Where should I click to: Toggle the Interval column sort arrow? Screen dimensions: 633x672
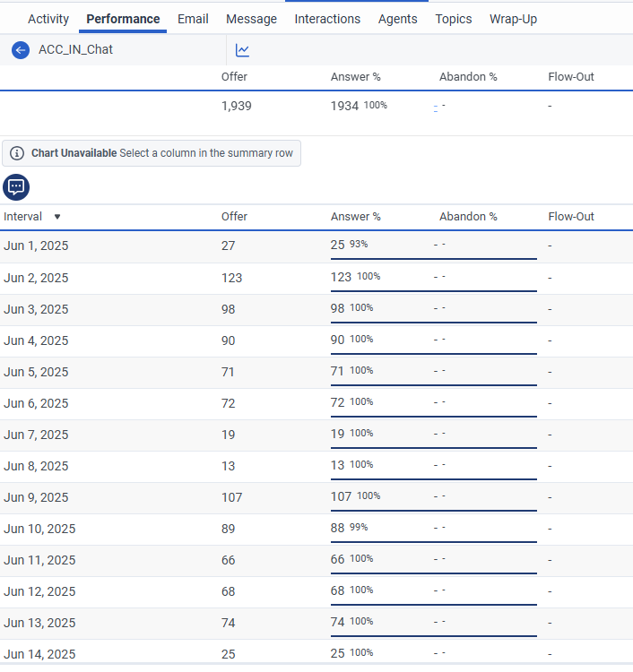coord(57,217)
